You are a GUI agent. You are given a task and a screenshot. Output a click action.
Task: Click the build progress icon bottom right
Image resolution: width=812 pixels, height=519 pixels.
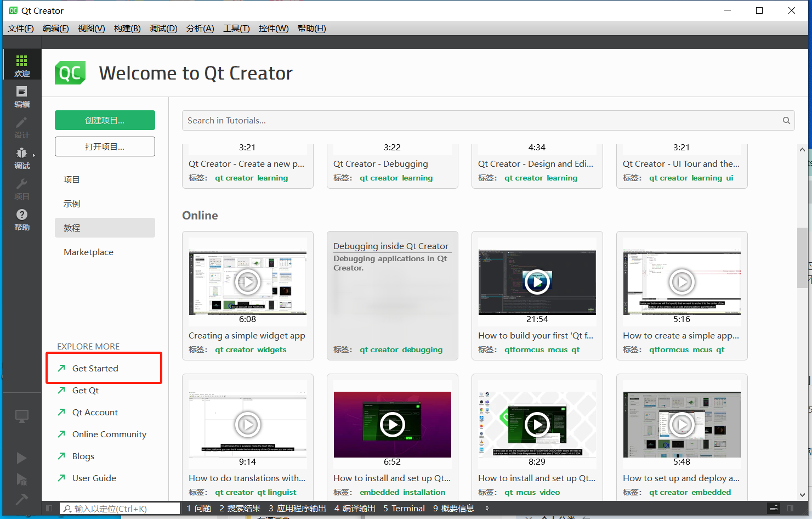(774, 508)
